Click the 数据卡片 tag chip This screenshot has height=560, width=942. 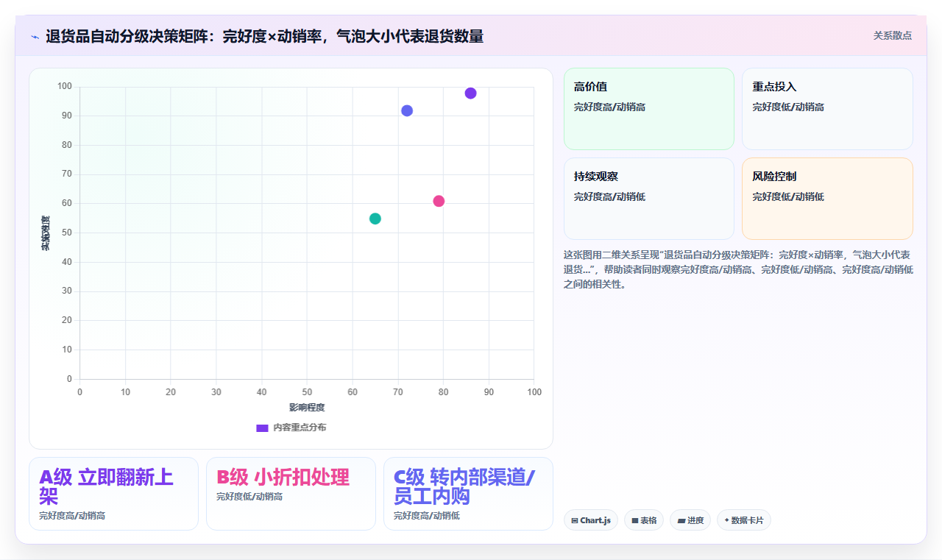click(744, 520)
